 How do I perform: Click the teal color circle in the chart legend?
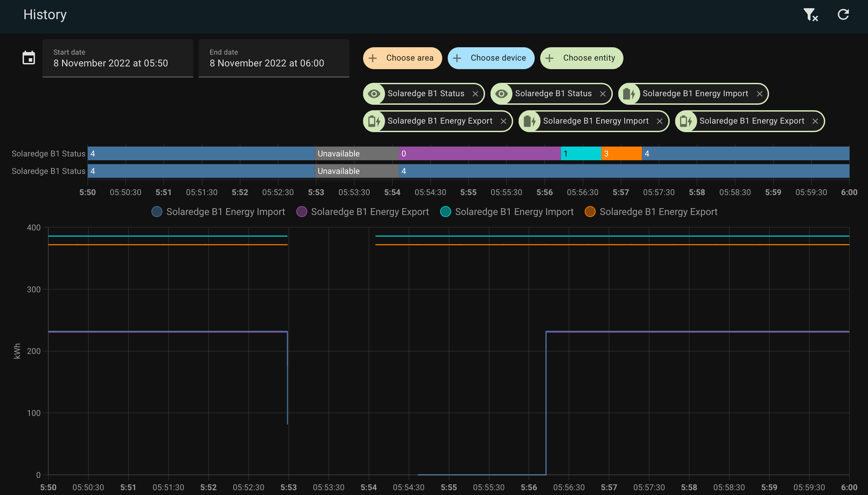pos(446,212)
